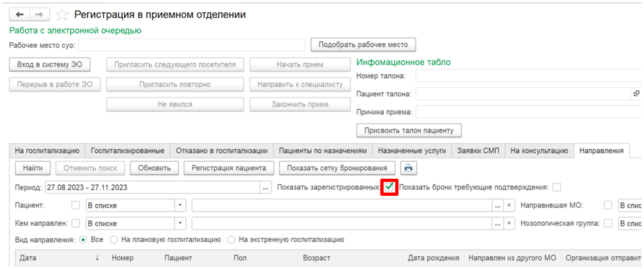Enable Показать брони требующие подтверждения checkbox
Image resolution: width=644 pixels, height=269 pixels.
point(556,187)
